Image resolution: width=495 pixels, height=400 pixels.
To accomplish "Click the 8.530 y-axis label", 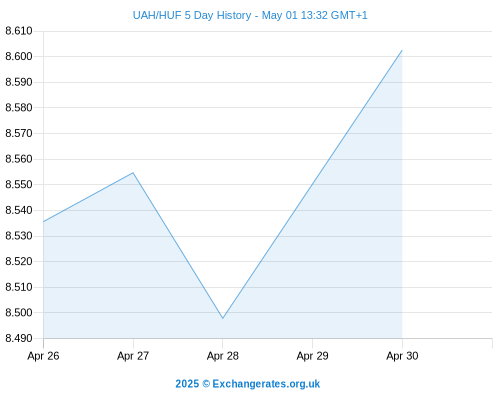I will 19,236.
